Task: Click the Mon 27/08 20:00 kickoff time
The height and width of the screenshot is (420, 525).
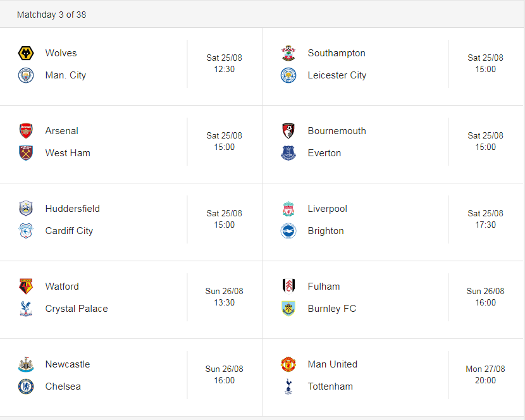Action: click(x=485, y=374)
